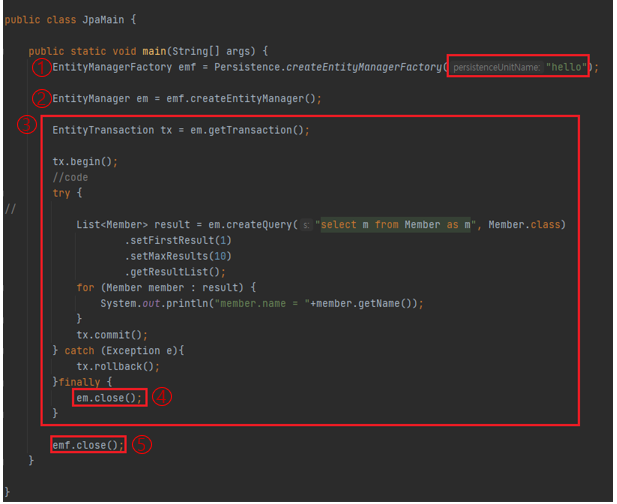This screenshot has height=504, width=617.
Task: Click the "hello" string literal
Action: coord(566,67)
